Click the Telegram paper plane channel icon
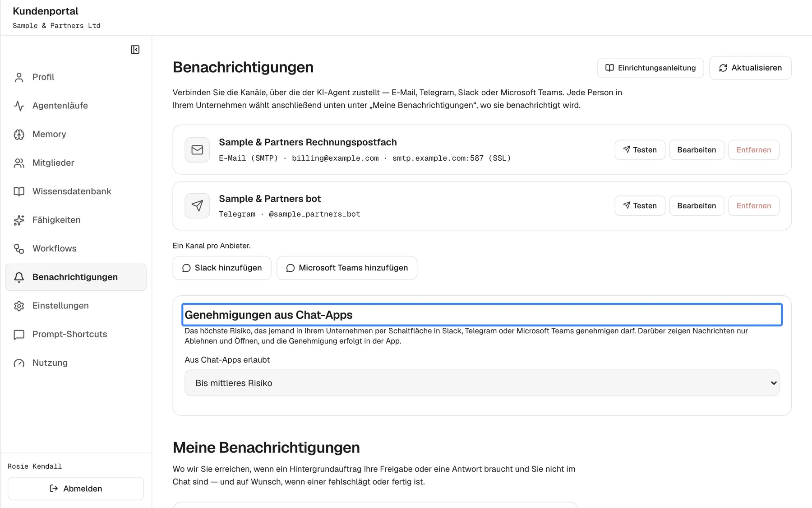812x508 pixels. click(197, 206)
